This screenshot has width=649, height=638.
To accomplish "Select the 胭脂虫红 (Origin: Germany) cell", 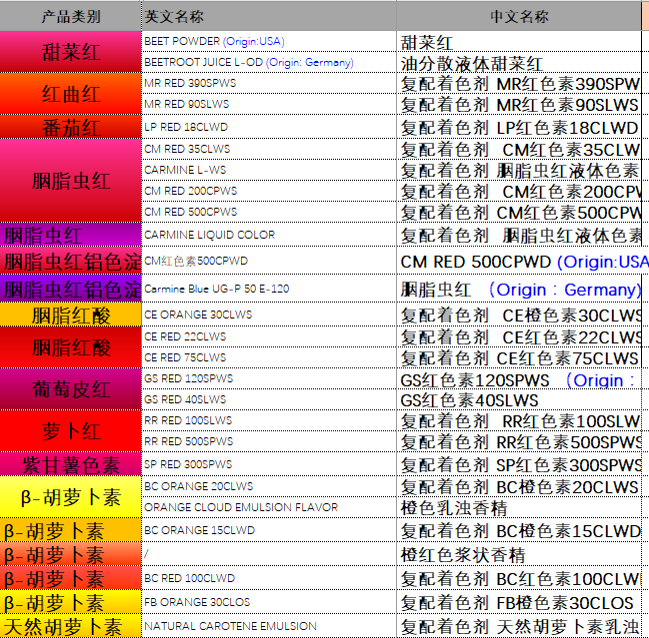I will 519,288.
